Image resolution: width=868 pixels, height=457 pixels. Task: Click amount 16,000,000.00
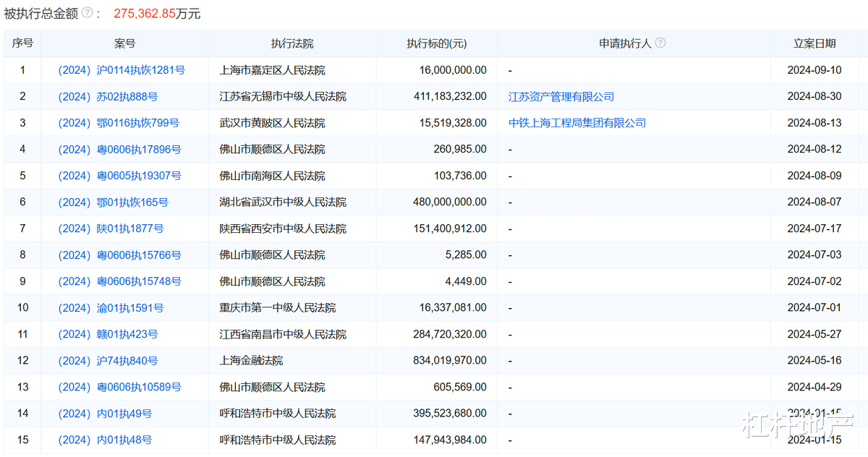(x=453, y=70)
